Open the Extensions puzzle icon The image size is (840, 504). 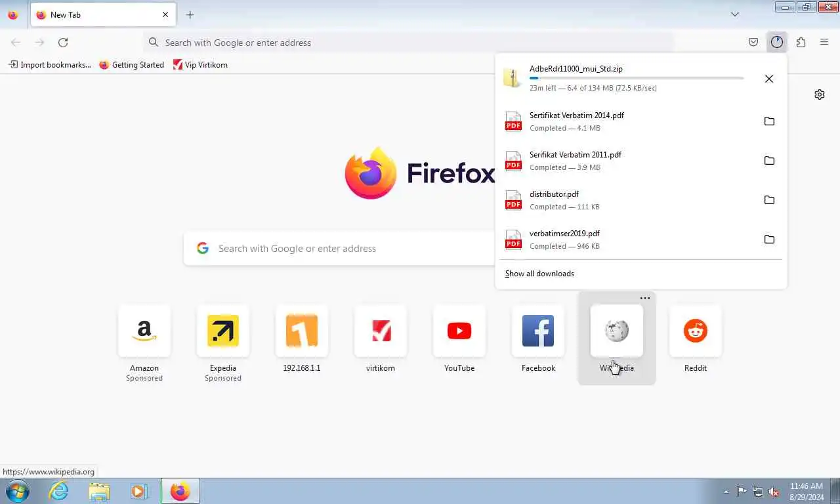(x=801, y=42)
